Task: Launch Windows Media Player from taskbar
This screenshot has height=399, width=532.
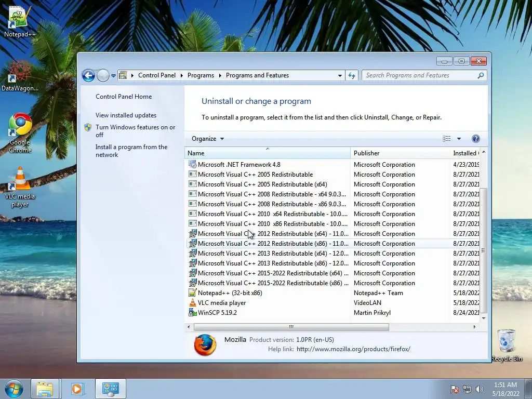Action: tap(77, 389)
